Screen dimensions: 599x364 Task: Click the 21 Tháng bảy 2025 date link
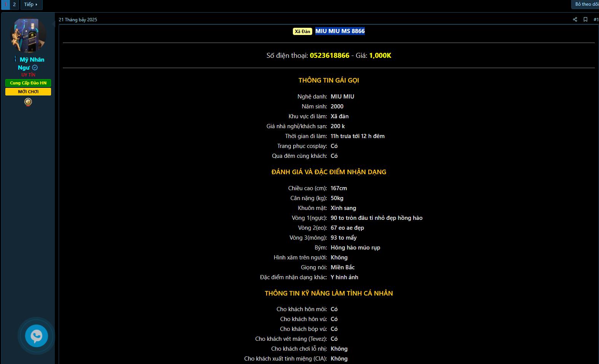[78, 20]
